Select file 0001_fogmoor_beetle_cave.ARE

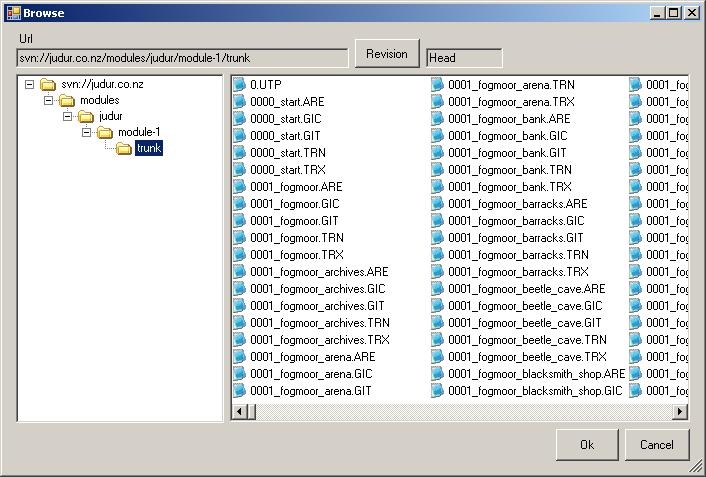click(526, 289)
